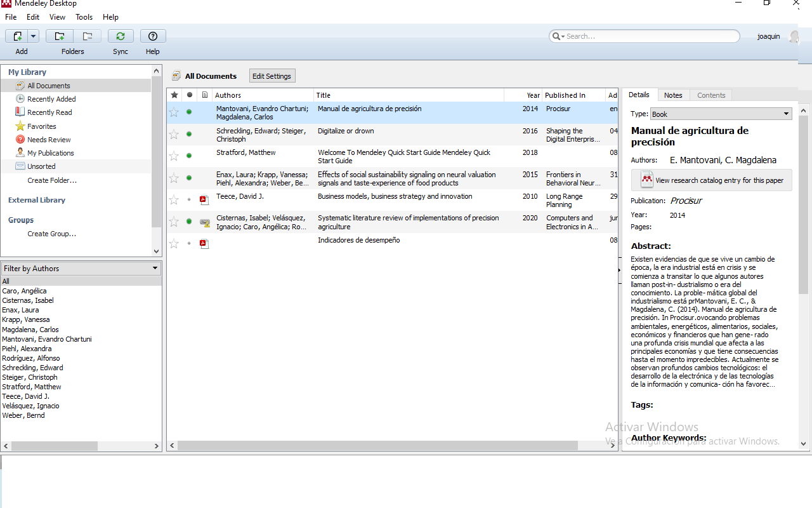Open PDF icon for Teece business models paper

click(x=204, y=200)
